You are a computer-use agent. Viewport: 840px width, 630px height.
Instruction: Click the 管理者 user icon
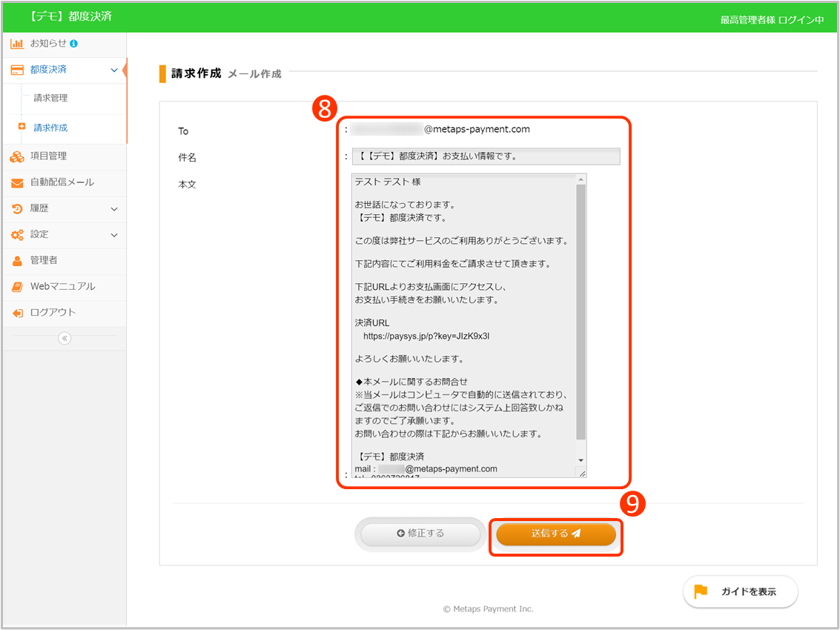point(17,261)
